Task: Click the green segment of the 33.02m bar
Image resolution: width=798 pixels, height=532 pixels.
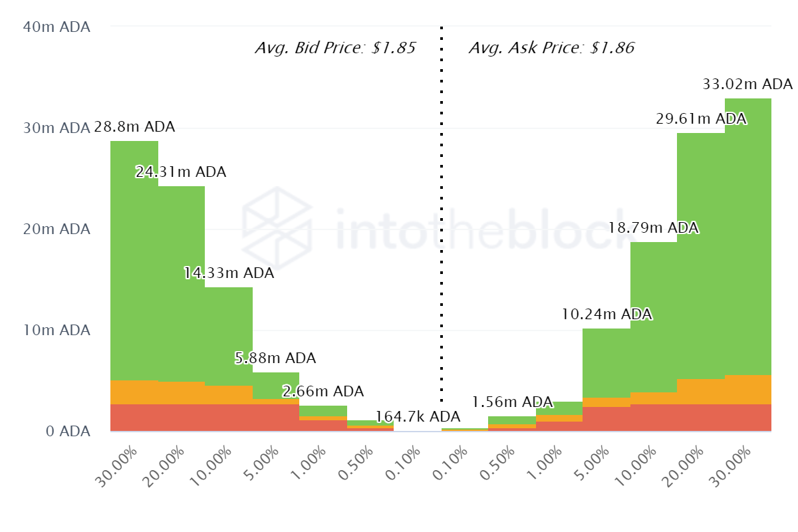Action: pyautogui.click(x=748, y=233)
